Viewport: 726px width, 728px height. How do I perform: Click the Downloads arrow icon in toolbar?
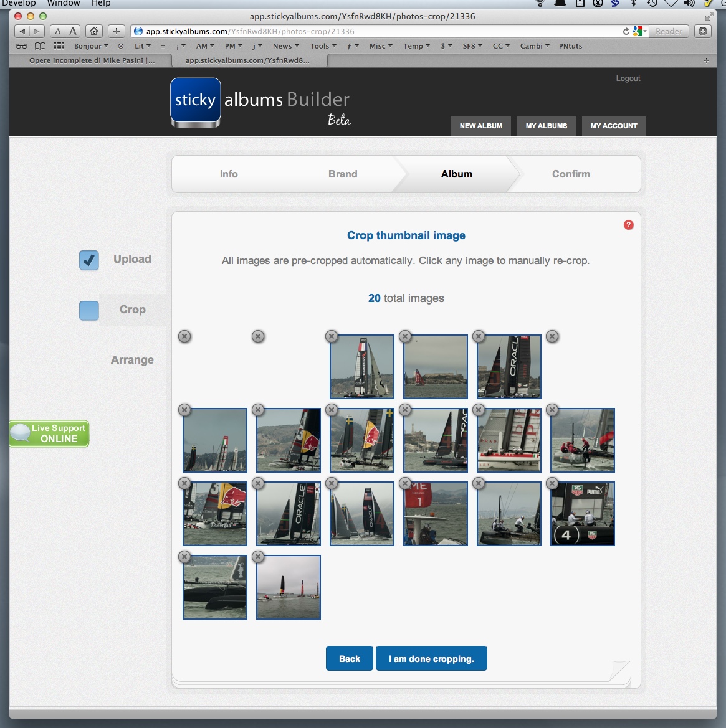703,31
